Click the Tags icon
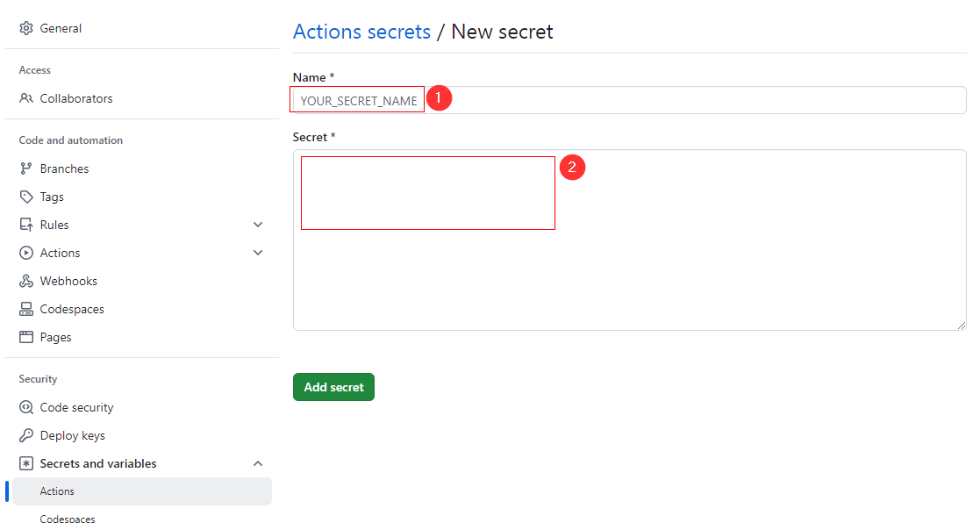 pyautogui.click(x=25, y=196)
